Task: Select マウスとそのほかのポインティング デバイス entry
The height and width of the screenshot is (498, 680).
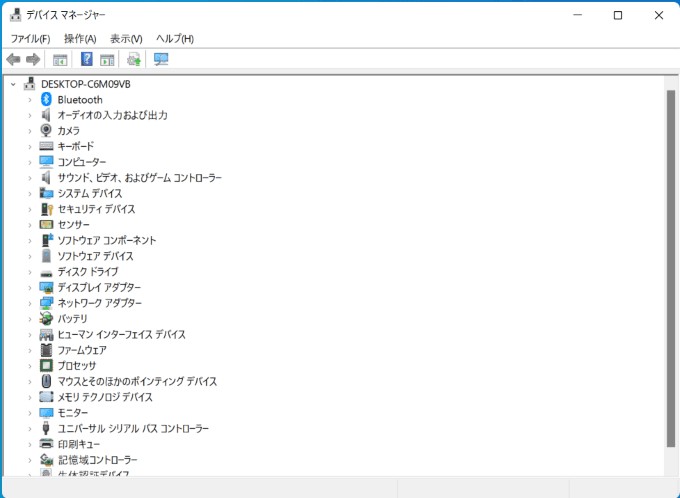Action: (x=137, y=382)
